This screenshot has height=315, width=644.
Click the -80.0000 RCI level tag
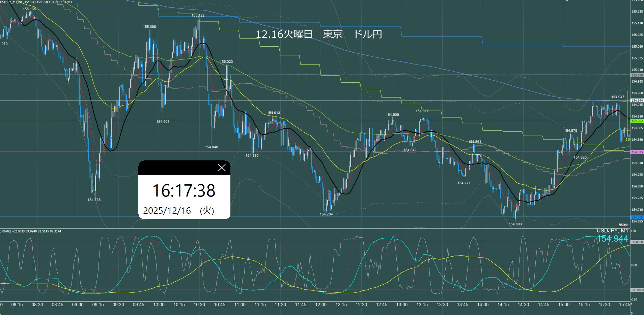[637, 290]
